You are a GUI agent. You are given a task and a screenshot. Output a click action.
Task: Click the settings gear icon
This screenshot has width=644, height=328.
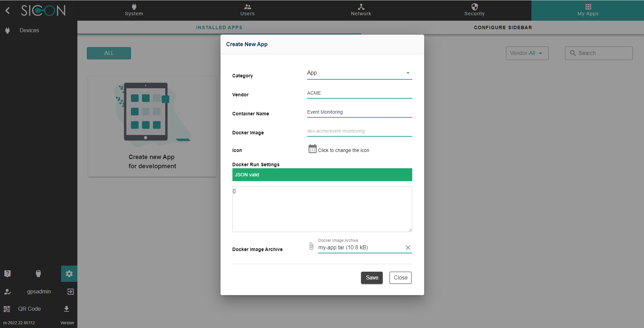click(x=69, y=274)
